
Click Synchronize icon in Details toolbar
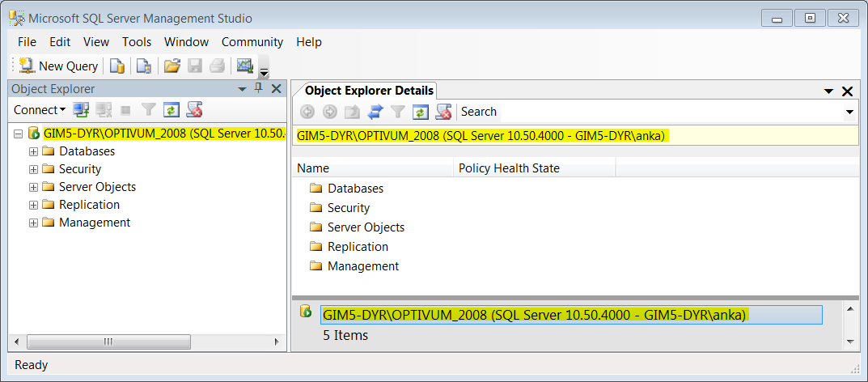pyautogui.click(x=375, y=111)
